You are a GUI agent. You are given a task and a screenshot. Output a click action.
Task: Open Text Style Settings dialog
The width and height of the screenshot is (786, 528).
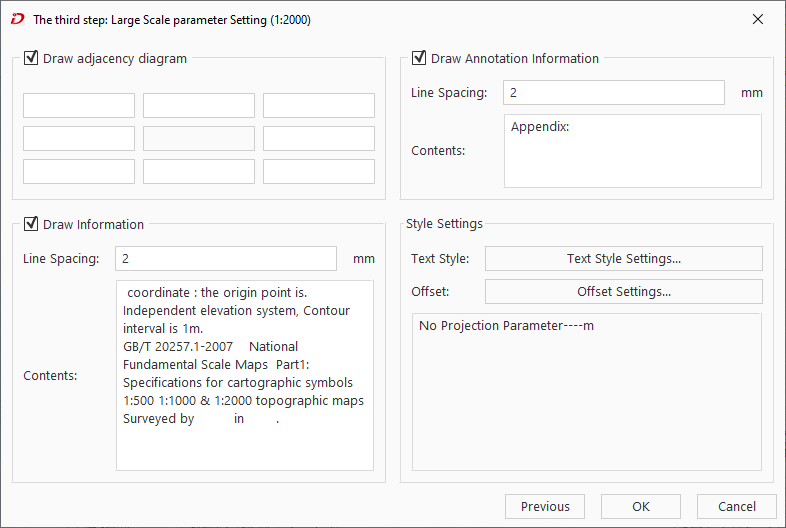623,259
